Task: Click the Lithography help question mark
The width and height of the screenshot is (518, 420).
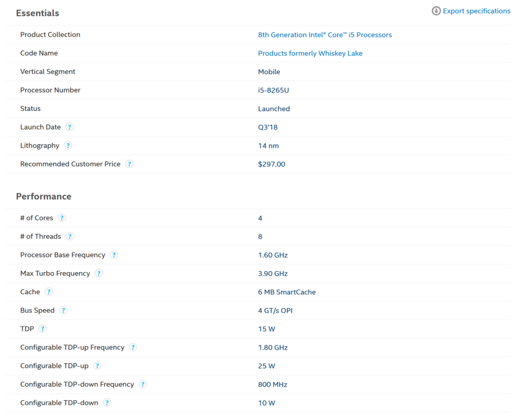Action: (68, 146)
